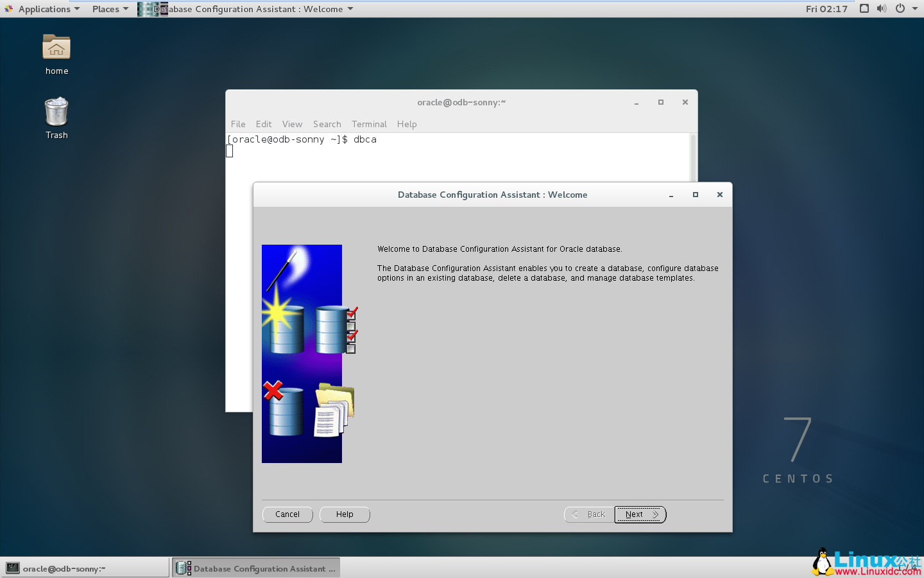Viewport: 924px width, 578px height.
Task: Open the Trash desktop icon
Action: pyautogui.click(x=56, y=118)
